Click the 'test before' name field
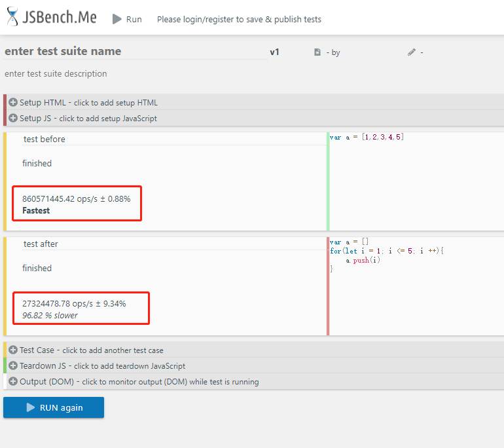The width and height of the screenshot is (504, 448). coord(175,140)
